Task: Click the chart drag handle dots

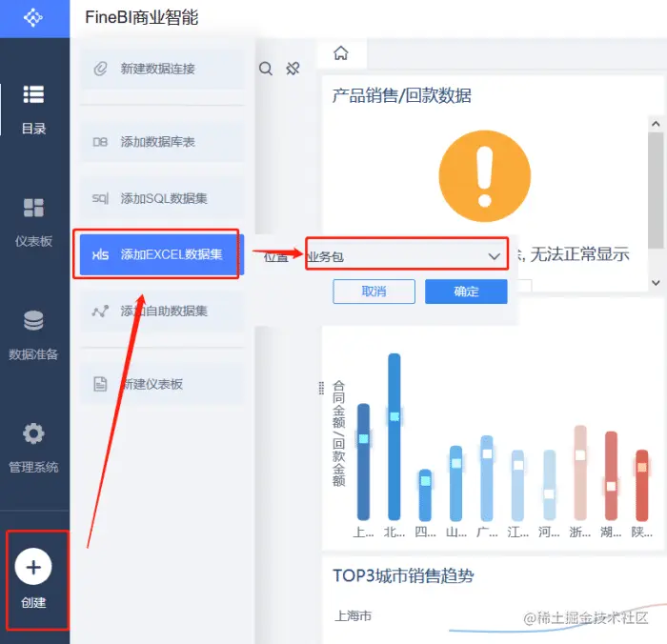Action: [321, 388]
